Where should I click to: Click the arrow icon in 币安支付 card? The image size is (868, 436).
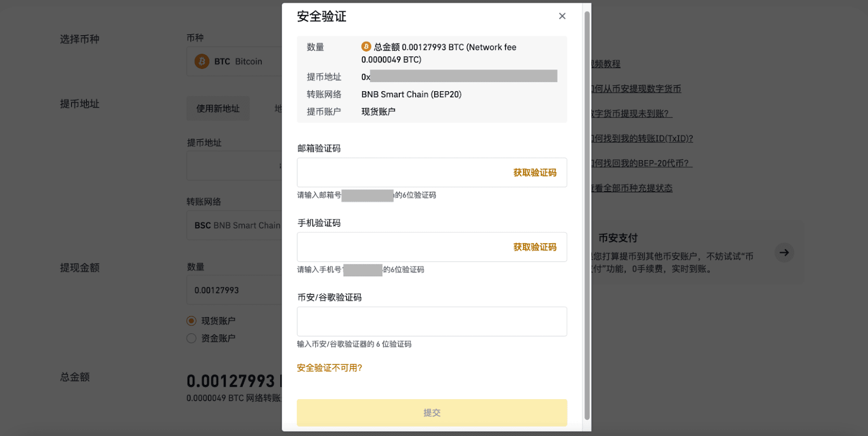[x=784, y=252]
